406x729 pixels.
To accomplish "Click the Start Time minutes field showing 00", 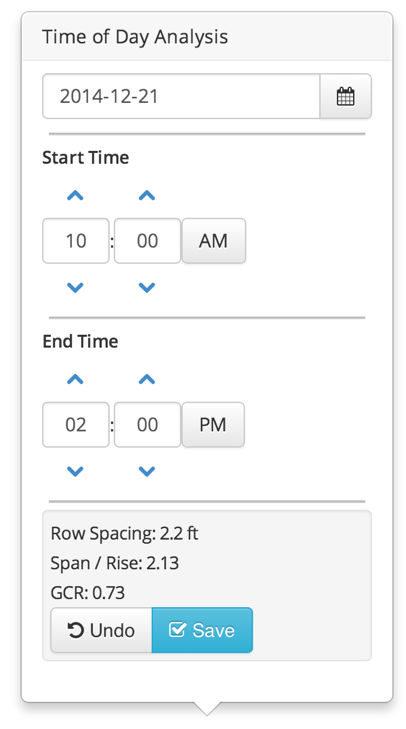I will click(147, 241).
